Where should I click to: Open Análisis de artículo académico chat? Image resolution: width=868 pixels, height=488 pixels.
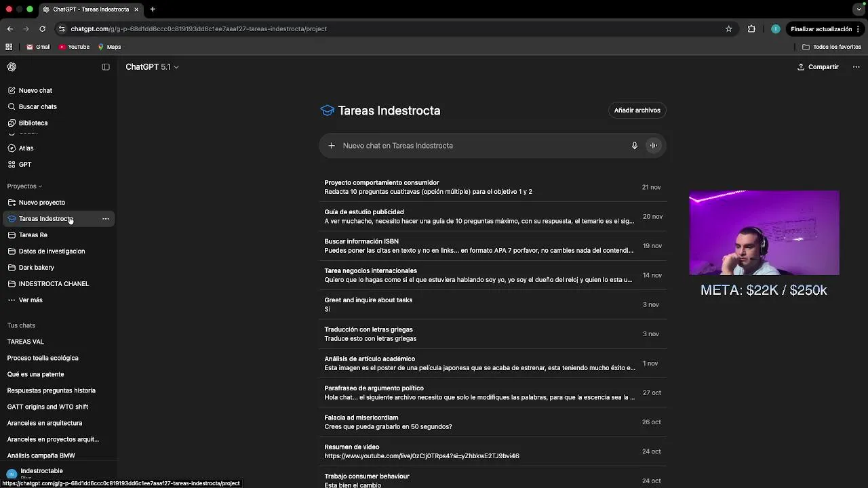493,363
